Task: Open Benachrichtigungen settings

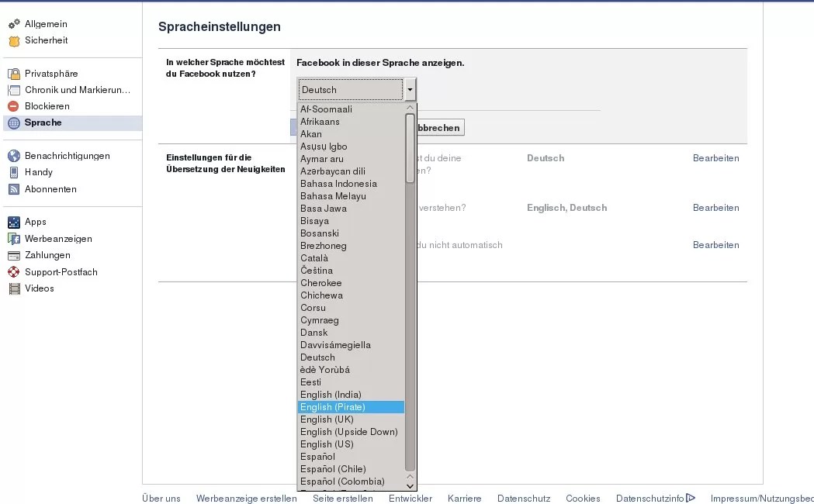Action: tap(68, 156)
